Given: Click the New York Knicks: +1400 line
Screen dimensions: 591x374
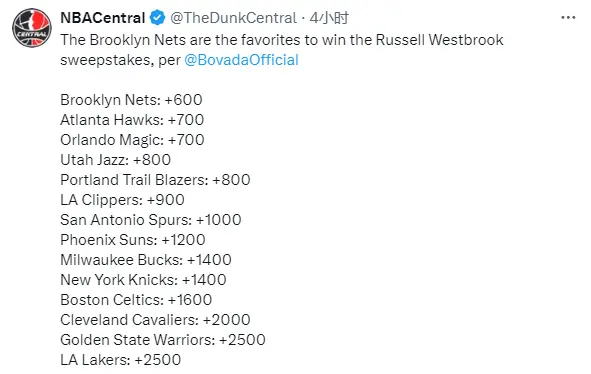Looking at the screenshot, I should (143, 280).
